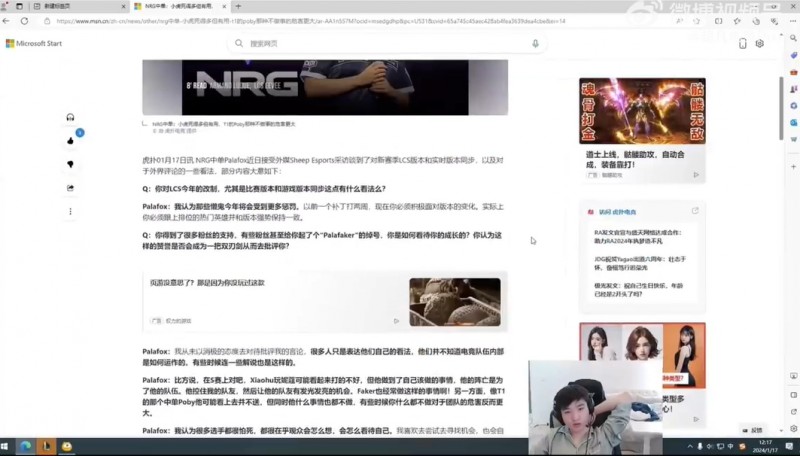Like the article with thumbs-up icon
Viewport: 800px width, 456px height.
coord(70,141)
